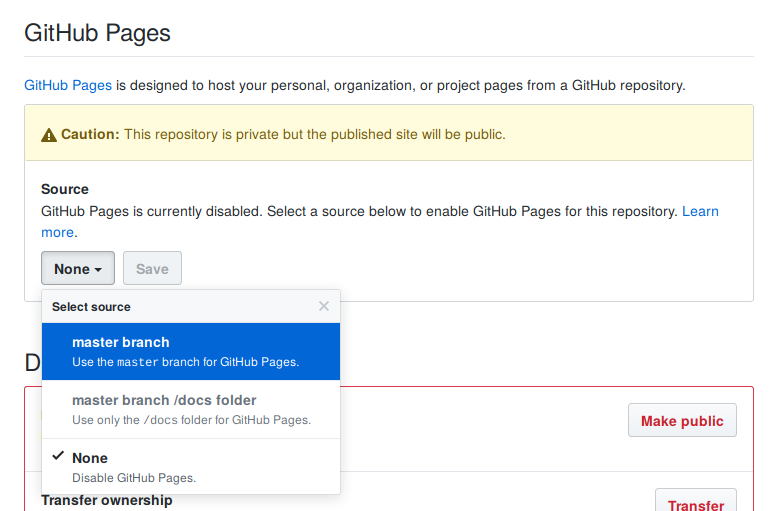Click 'Use the master branch' description
The image size is (773, 511).
[x=186, y=362]
